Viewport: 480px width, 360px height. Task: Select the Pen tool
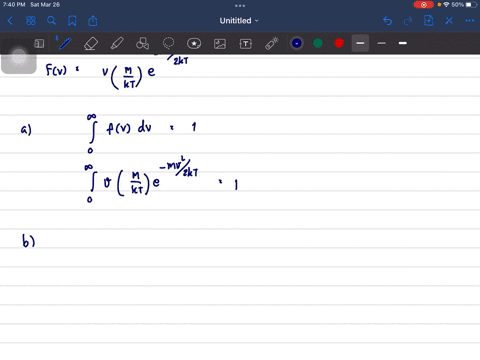coord(64,43)
